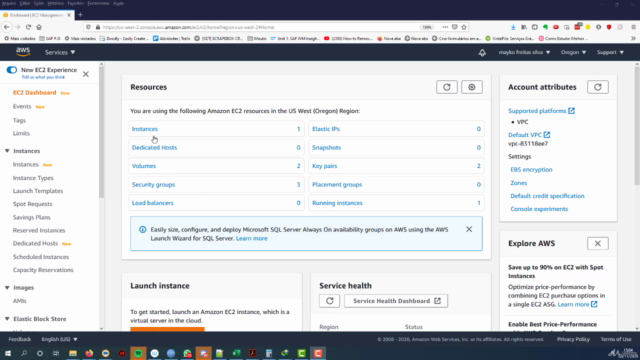The height and width of the screenshot is (360, 640).
Task: Toggle New EC2 Experience switch
Action: click(12, 70)
